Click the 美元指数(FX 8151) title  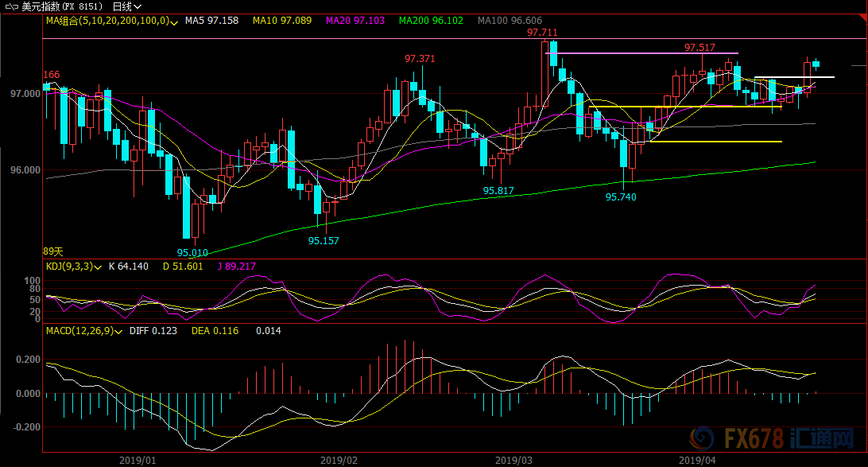tap(63, 6)
